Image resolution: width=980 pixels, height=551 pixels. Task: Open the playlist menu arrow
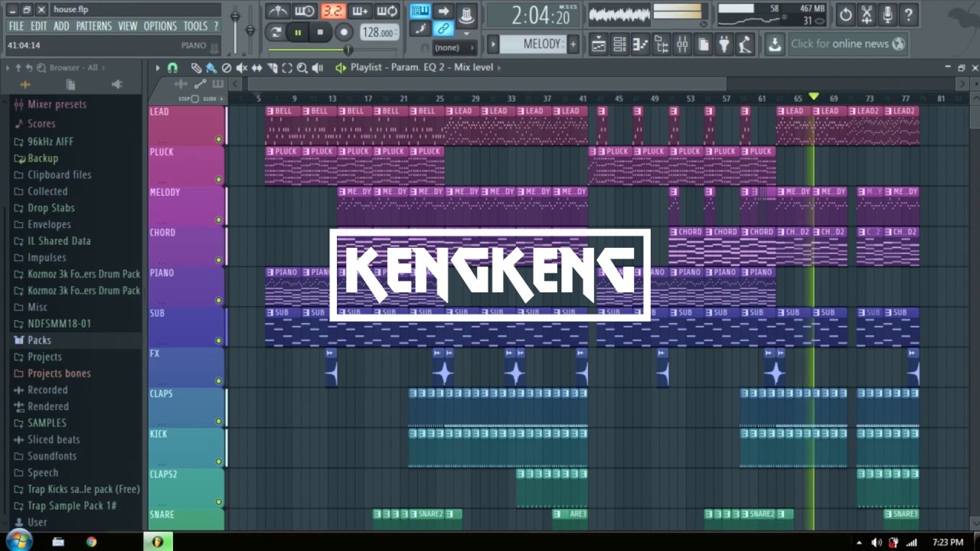tap(158, 68)
